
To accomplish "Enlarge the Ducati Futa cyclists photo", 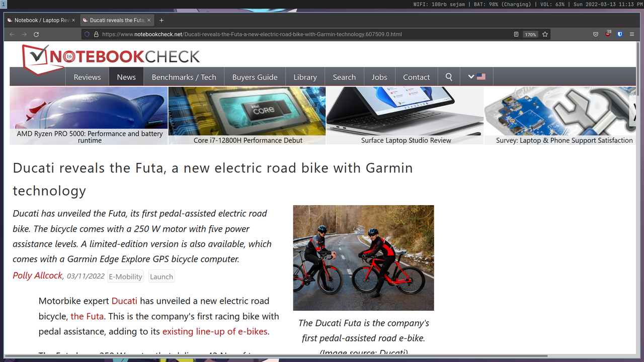I will pos(363,257).
